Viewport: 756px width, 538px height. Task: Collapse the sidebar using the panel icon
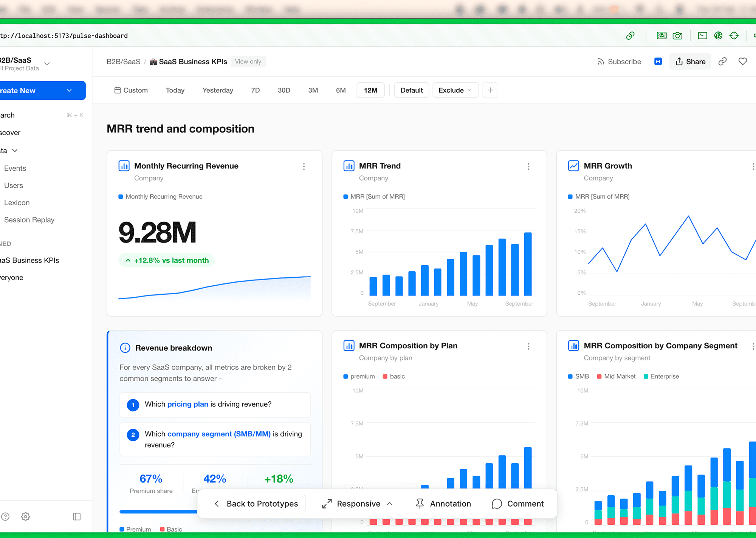77,516
